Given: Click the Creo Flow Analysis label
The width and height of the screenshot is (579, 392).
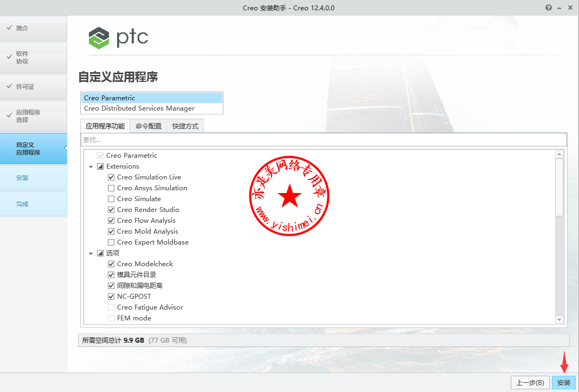Looking at the screenshot, I should point(146,221).
